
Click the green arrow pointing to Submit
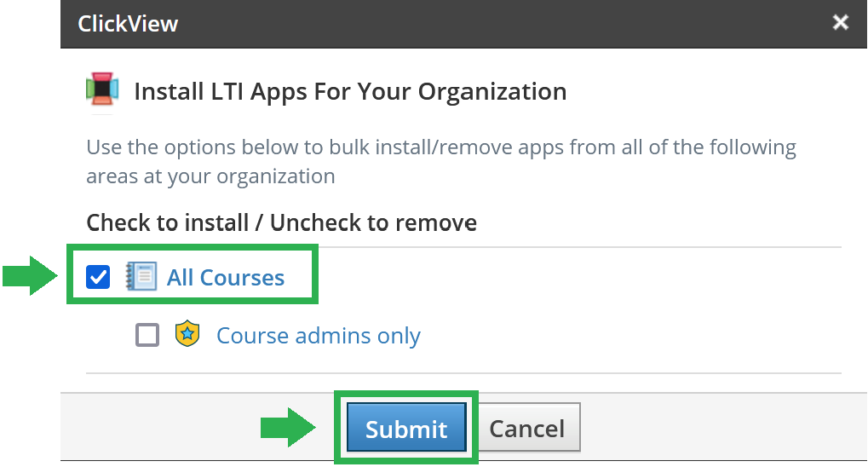[x=288, y=427]
